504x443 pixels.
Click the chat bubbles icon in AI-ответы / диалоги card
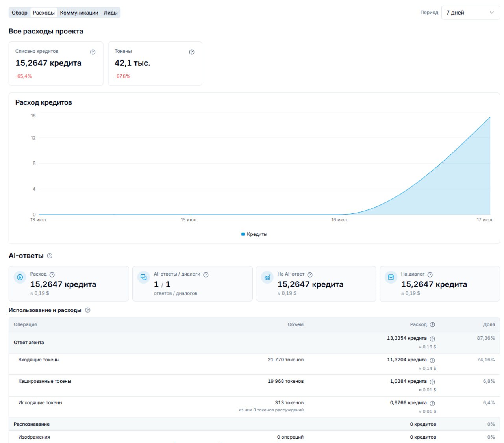pos(144,277)
